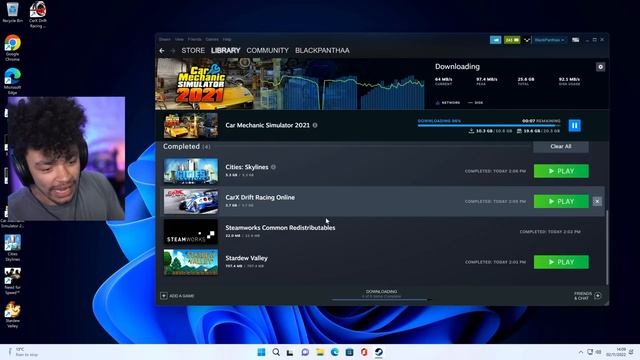Remove CarX Drift Racing Online from list

coord(597,201)
